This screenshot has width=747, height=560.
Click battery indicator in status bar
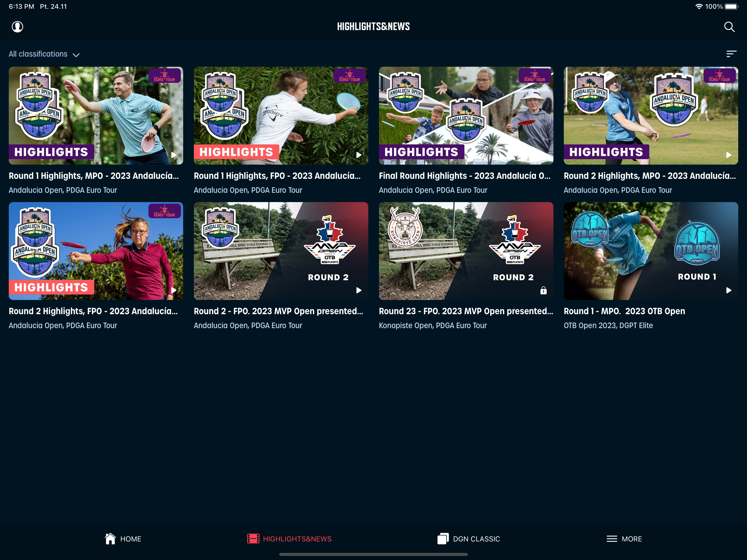(x=731, y=6)
